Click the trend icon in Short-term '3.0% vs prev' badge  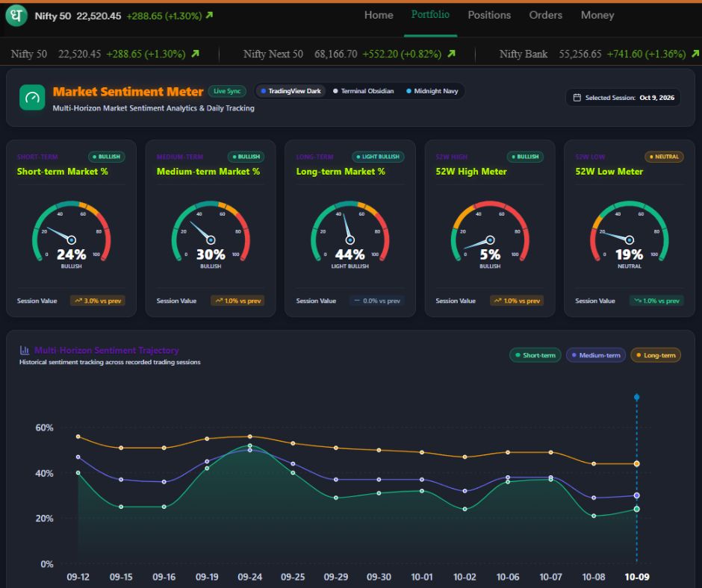coord(78,301)
